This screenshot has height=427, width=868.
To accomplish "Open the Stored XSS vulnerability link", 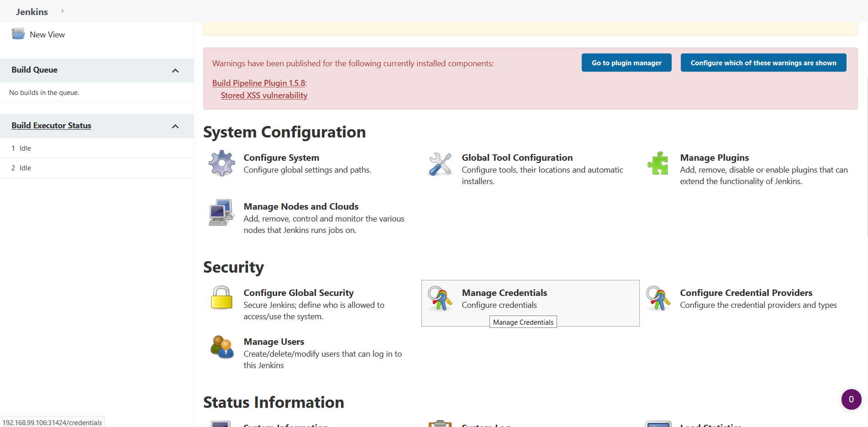I will point(264,95).
